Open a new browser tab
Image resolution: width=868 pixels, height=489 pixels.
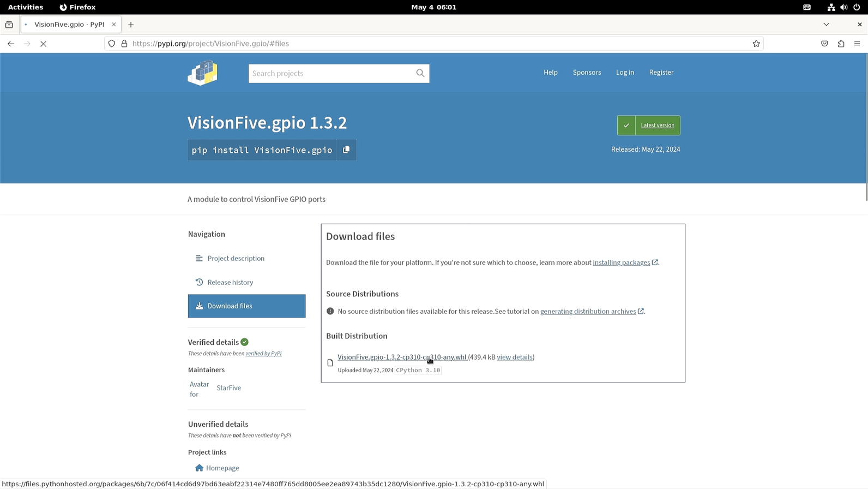point(131,25)
